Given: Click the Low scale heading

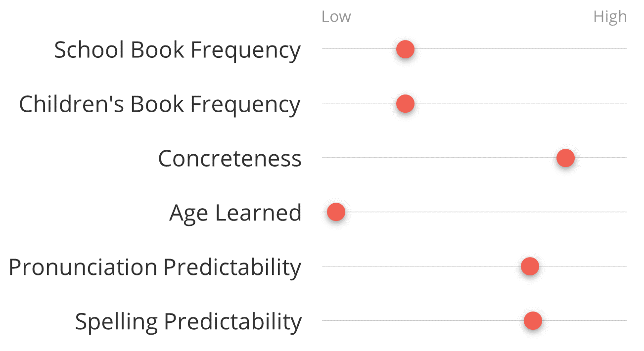Looking at the screenshot, I should click(336, 17).
